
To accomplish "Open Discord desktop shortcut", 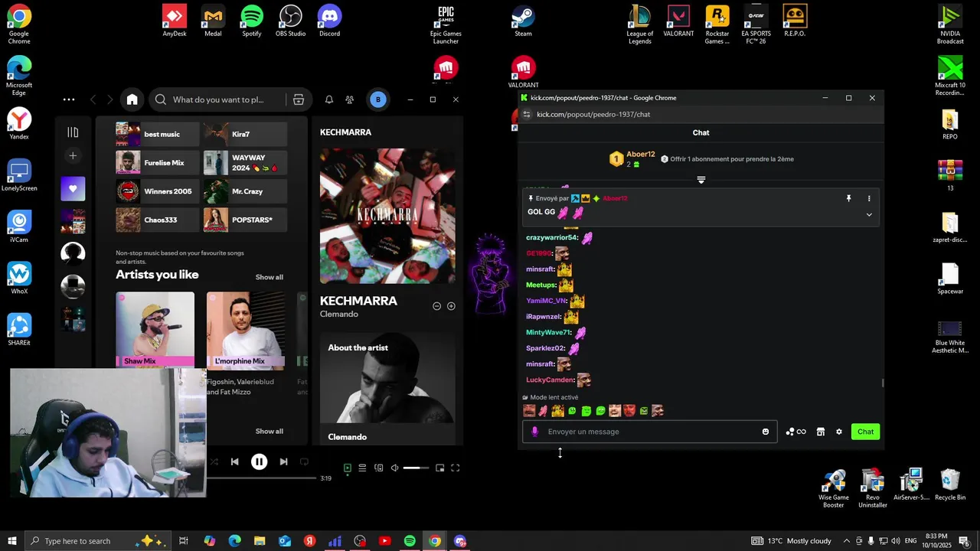I will point(329,21).
